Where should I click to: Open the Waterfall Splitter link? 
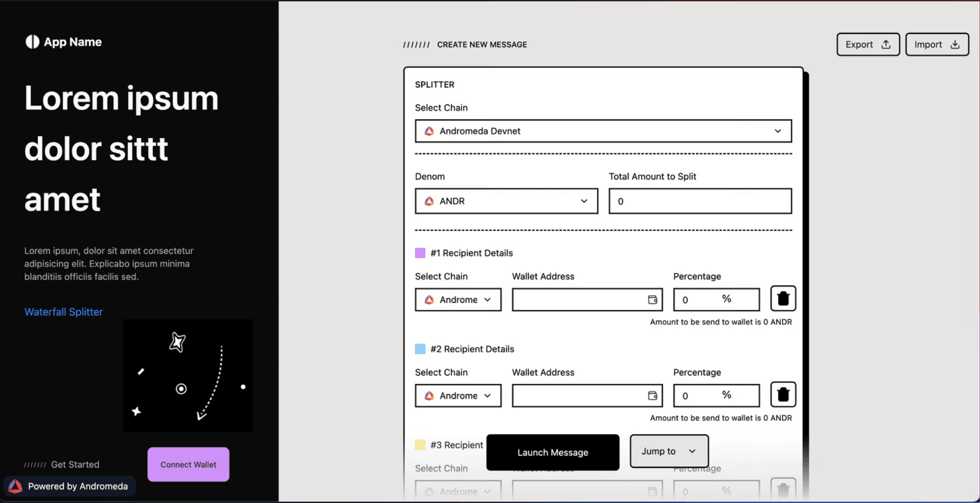(x=63, y=312)
